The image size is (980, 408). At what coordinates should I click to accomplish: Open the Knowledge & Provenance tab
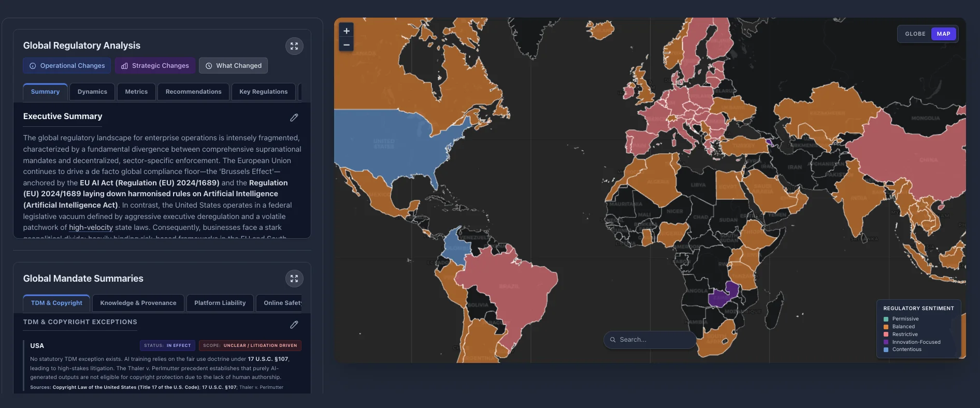pos(138,303)
